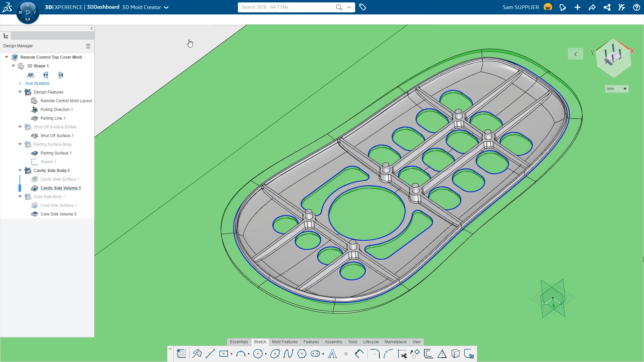
Task: Select the Smart Pick icon in toolbar
Action: [198, 354]
